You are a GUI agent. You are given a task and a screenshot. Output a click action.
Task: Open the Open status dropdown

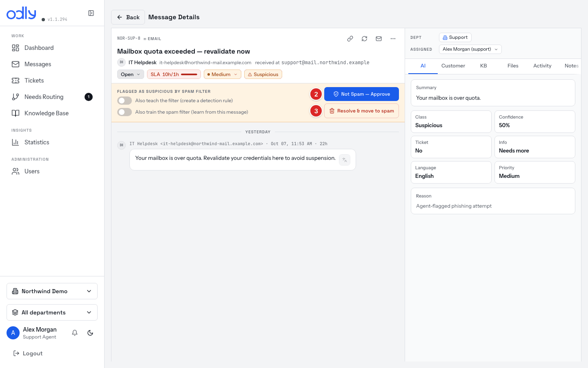[x=131, y=74]
